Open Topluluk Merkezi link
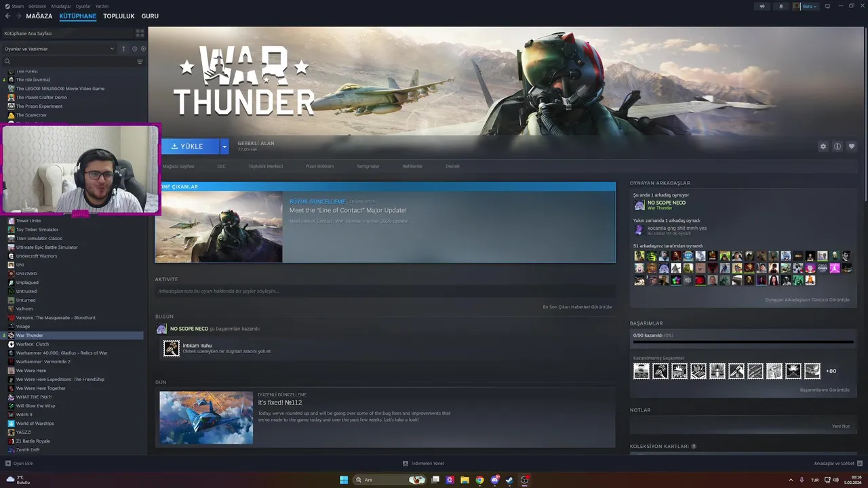This screenshot has width=868, height=488. [266, 166]
